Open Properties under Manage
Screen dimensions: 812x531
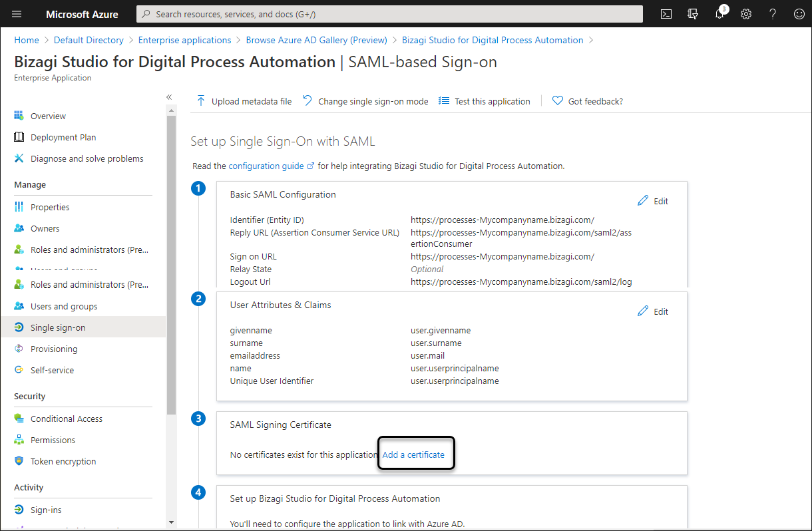point(50,207)
